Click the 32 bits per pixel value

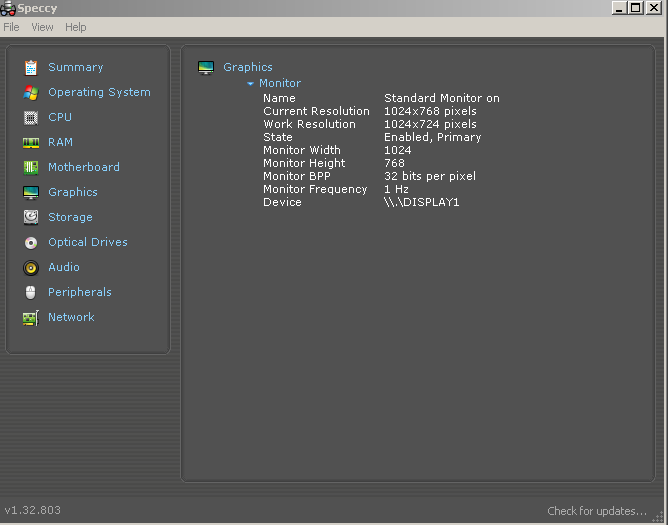[x=430, y=176]
